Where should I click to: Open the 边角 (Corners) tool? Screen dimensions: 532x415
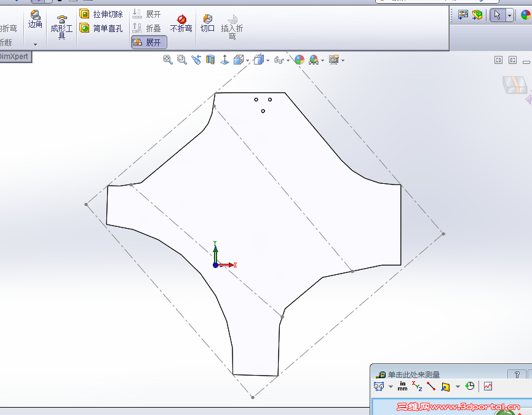pyautogui.click(x=35, y=19)
